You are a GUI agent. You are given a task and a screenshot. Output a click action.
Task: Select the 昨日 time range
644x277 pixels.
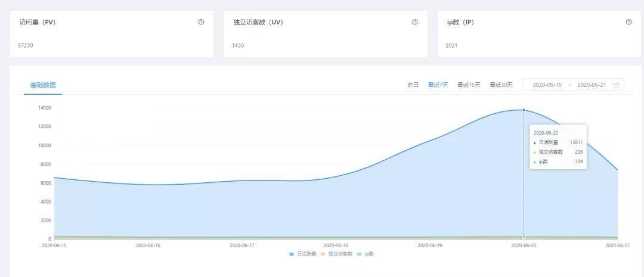coord(413,85)
